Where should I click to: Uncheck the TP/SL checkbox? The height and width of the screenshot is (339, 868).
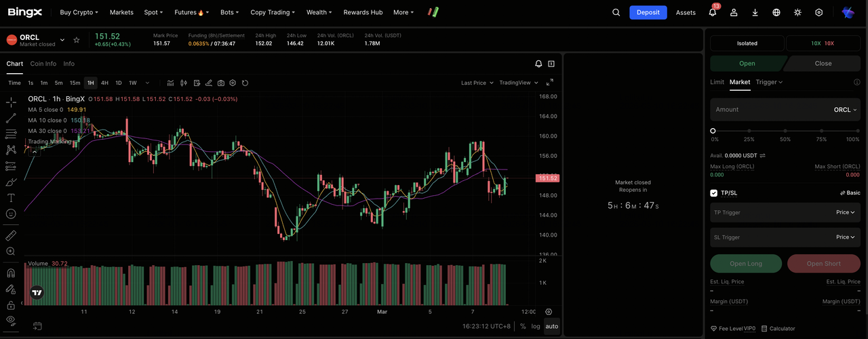[713, 193]
